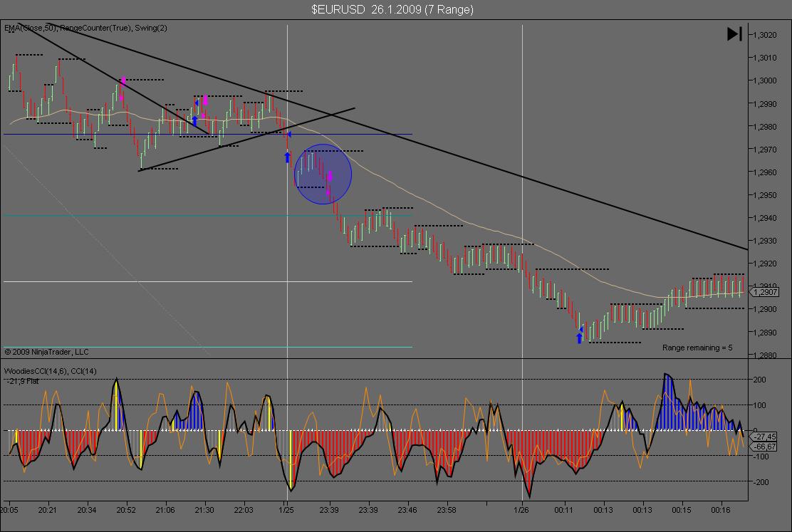Image resolution: width=792 pixels, height=532 pixels.
Task: Click the scroll-to-last-bar arrow icon
Action: point(734,34)
